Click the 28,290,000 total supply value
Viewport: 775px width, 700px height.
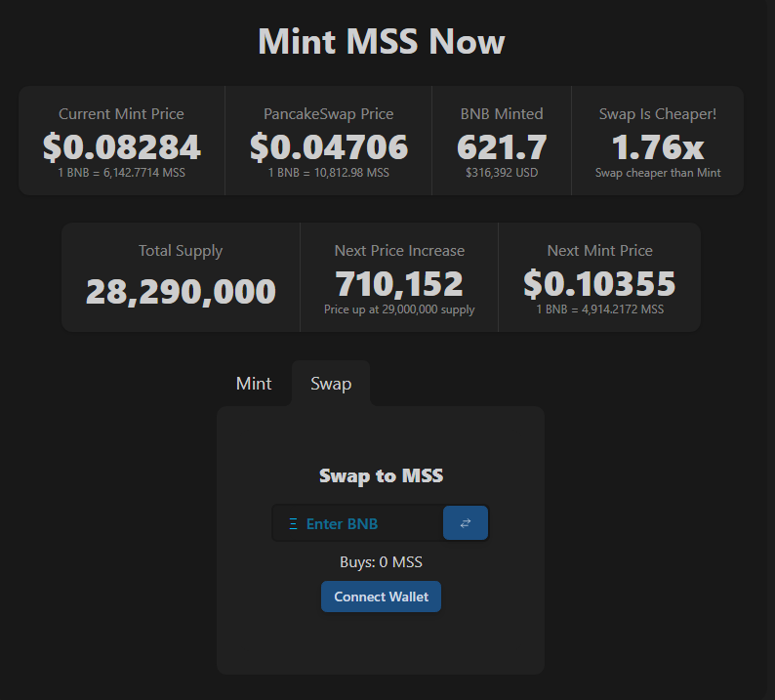(181, 291)
